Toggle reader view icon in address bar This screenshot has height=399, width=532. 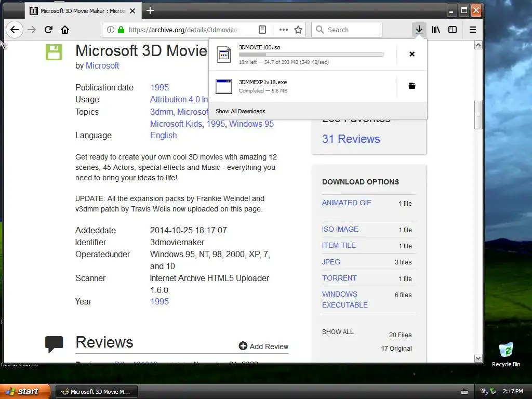(262, 30)
